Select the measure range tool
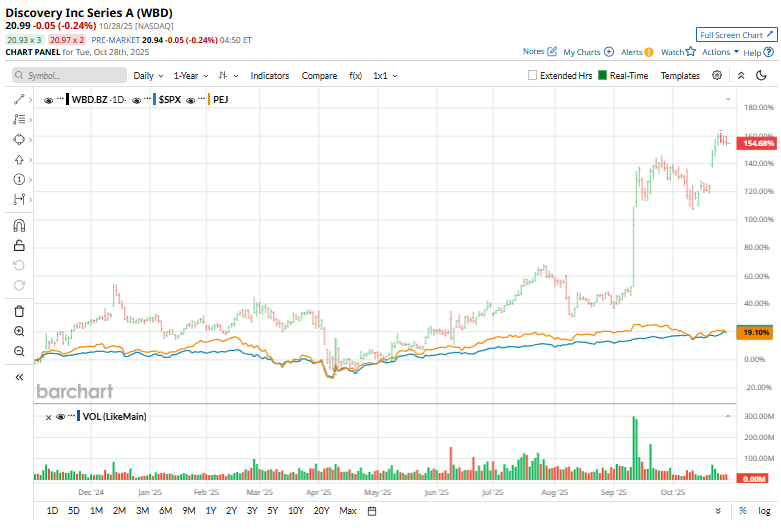781x532 pixels. [19, 199]
